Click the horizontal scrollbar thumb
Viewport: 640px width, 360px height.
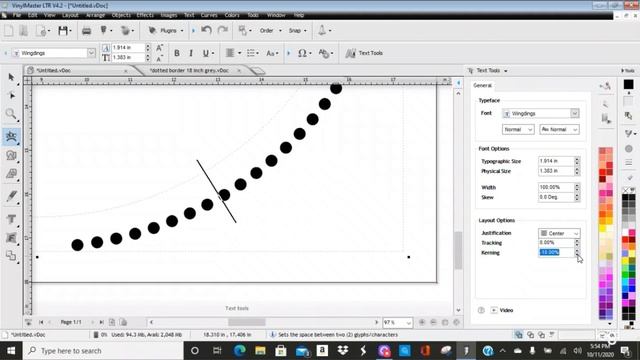(247, 322)
